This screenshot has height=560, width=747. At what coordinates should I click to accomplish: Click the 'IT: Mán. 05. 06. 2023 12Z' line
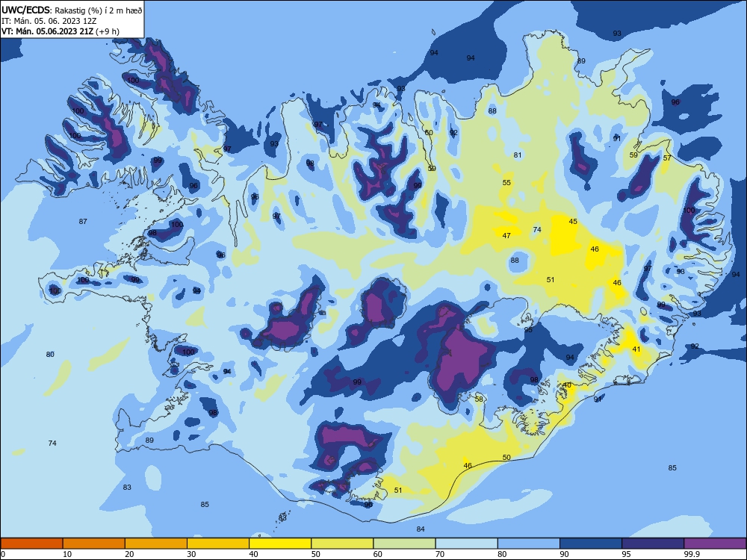[49, 21]
